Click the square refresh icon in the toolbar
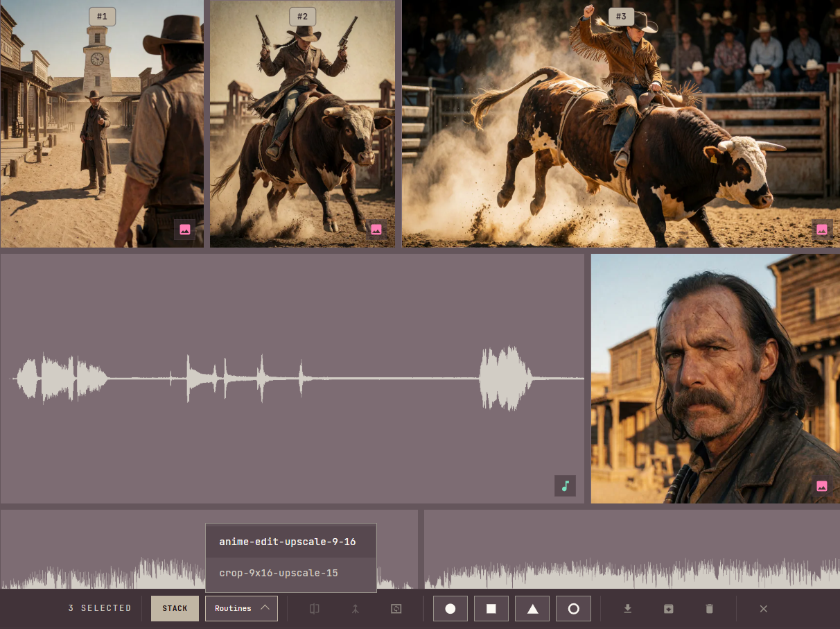 pyautogui.click(x=396, y=608)
